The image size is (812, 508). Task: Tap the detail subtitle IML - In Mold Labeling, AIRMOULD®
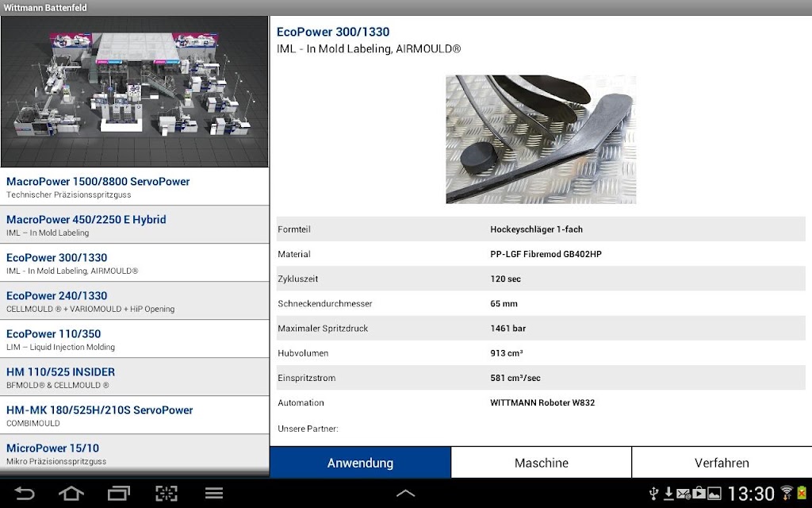(368, 48)
